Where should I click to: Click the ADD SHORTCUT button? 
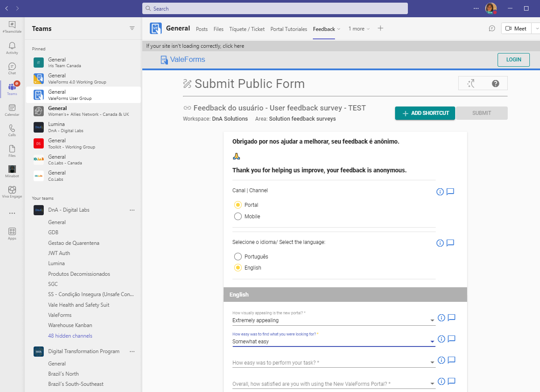[x=425, y=113]
